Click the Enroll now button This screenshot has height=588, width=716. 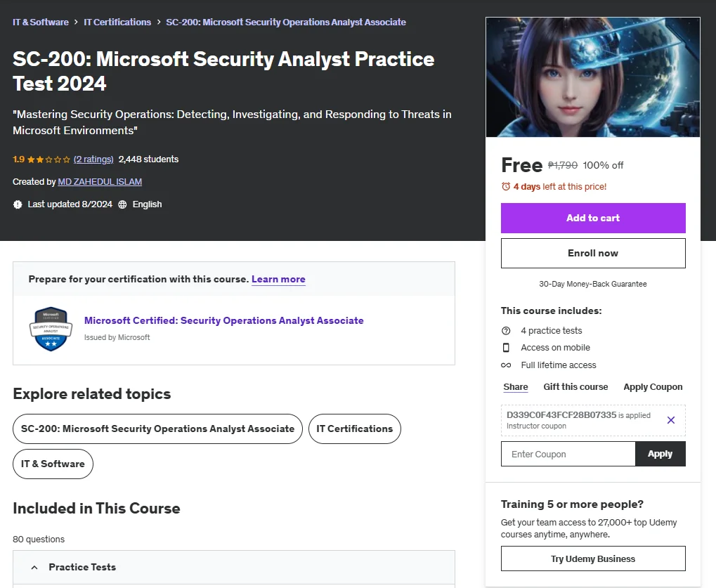(593, 254)
